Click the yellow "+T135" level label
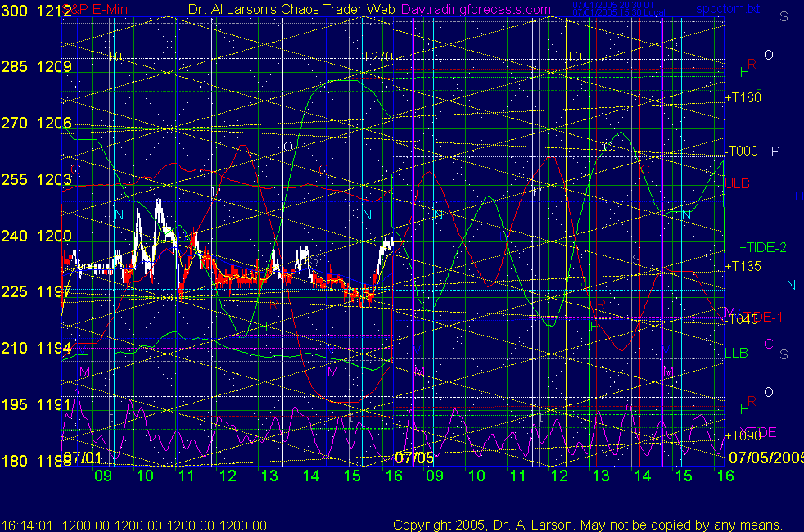Viewport: 804px width, 532px height. click(743, 266)
